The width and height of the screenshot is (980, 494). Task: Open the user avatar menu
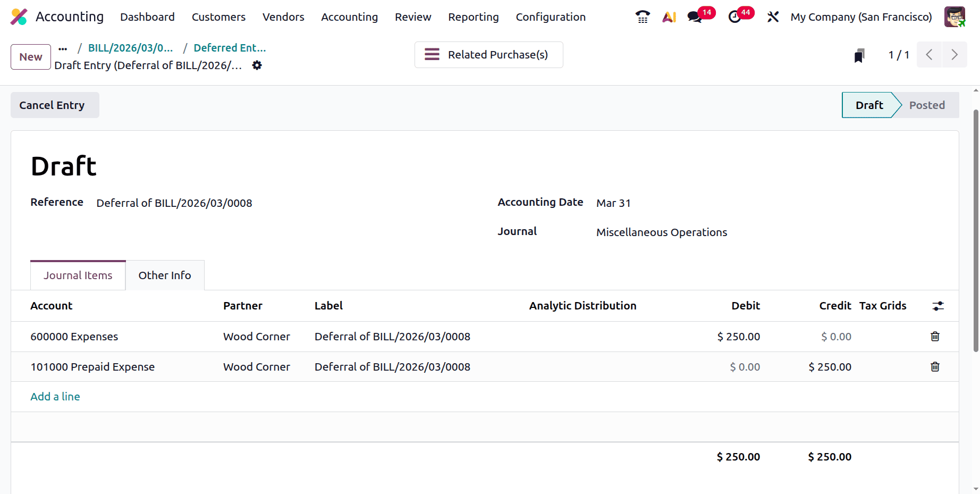coord(954,17)
